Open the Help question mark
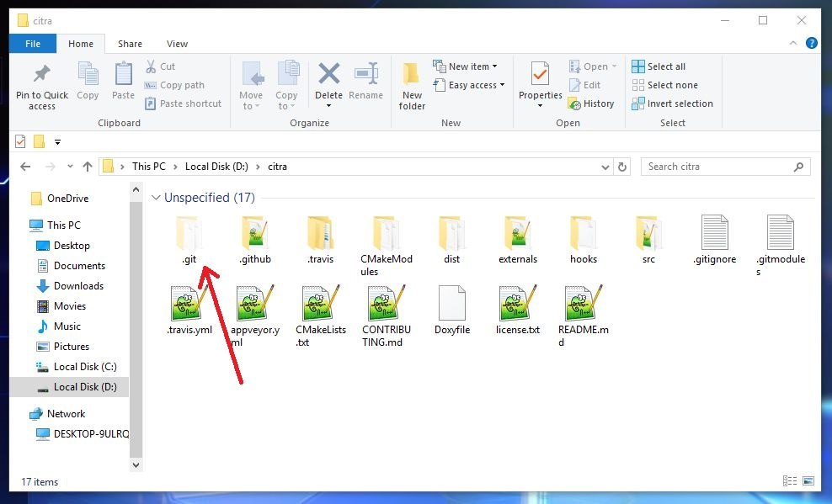This screenshot has height=504, width=832. click(x=811, y=43)
